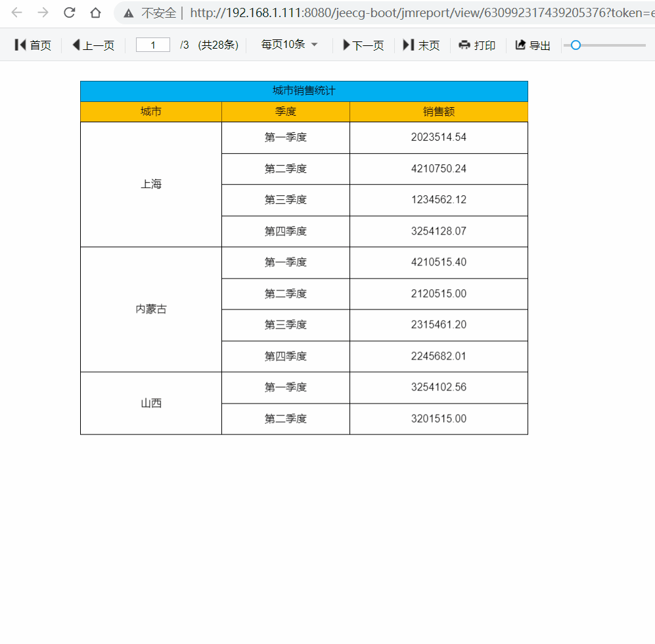Click the 上海 city cell
This screenshot has height=644, width=655.
pos(151,184)
